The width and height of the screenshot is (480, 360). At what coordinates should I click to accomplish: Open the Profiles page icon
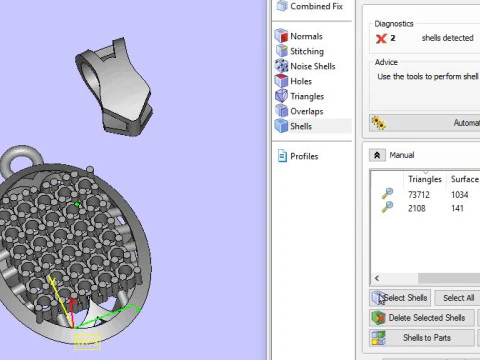(282, 156)
